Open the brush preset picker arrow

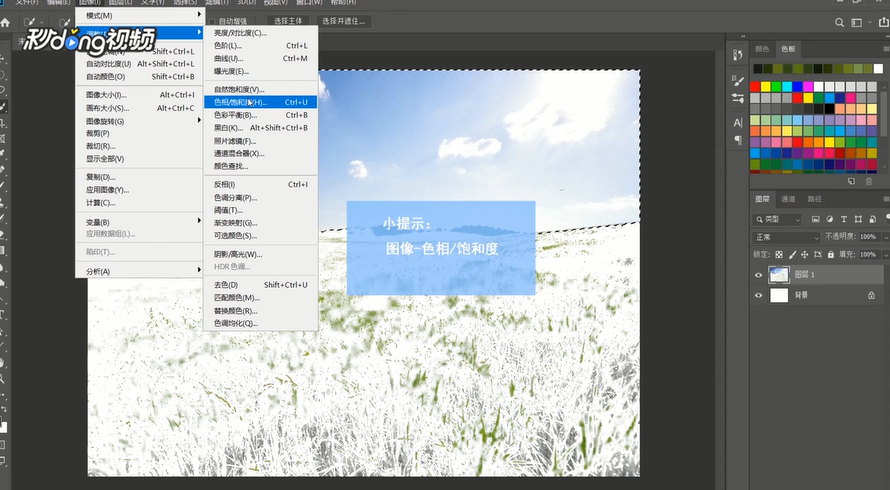click(42, 23)
